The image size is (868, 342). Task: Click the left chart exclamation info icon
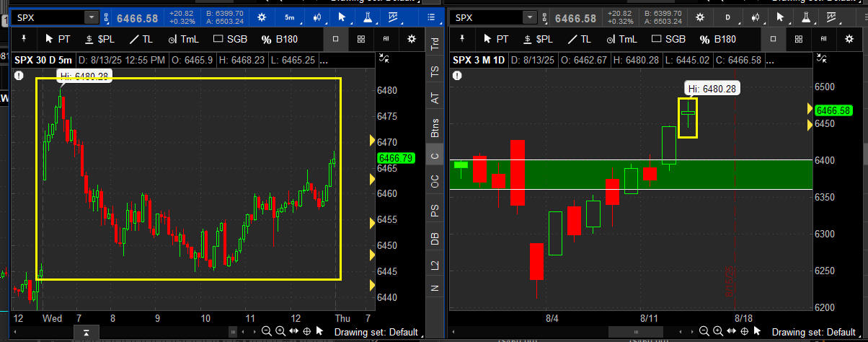(19, 74)
